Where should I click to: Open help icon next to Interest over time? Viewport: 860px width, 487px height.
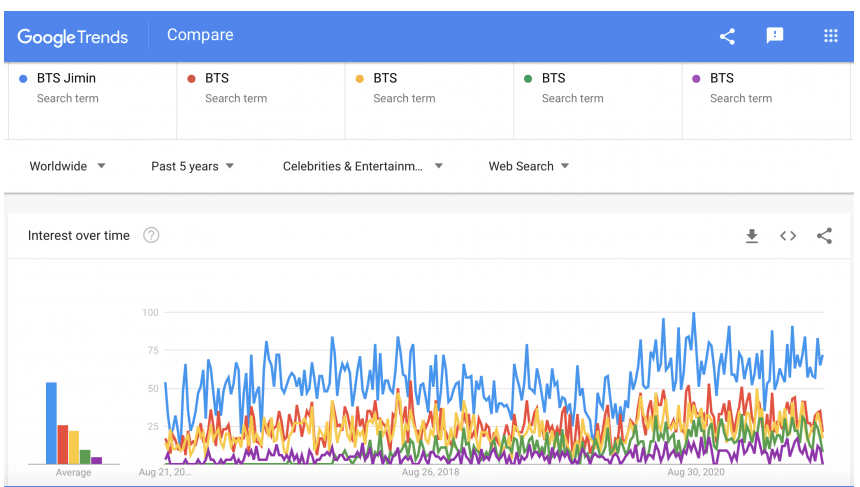(151, 235)
